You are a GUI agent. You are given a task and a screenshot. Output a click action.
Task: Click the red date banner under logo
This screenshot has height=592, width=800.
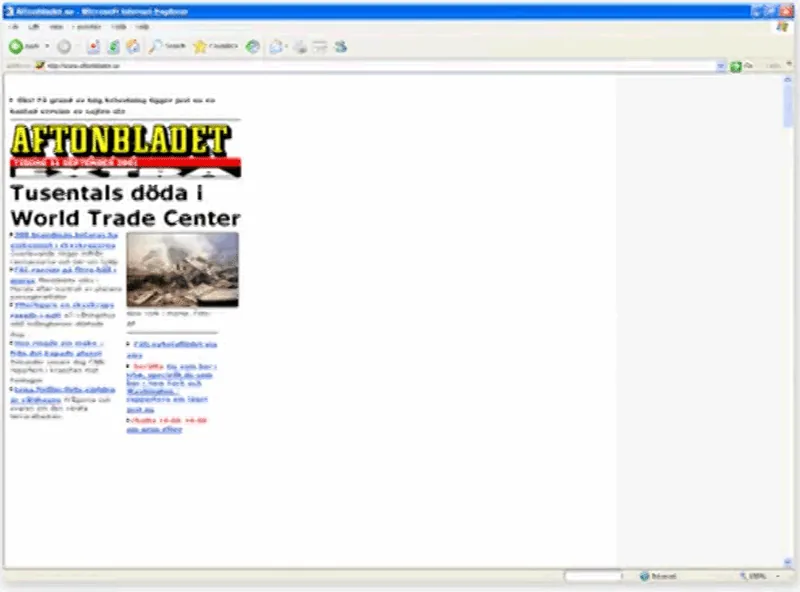coord(126,163)
